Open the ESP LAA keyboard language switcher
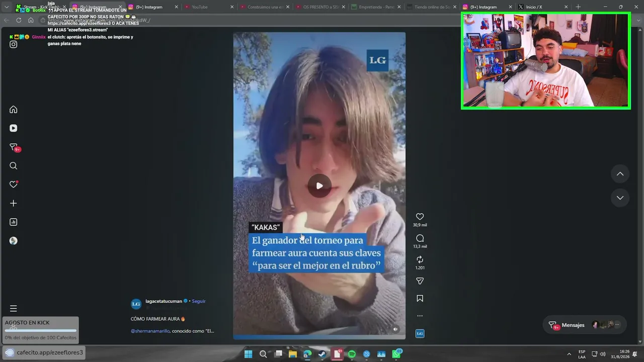 pos(582,354)
